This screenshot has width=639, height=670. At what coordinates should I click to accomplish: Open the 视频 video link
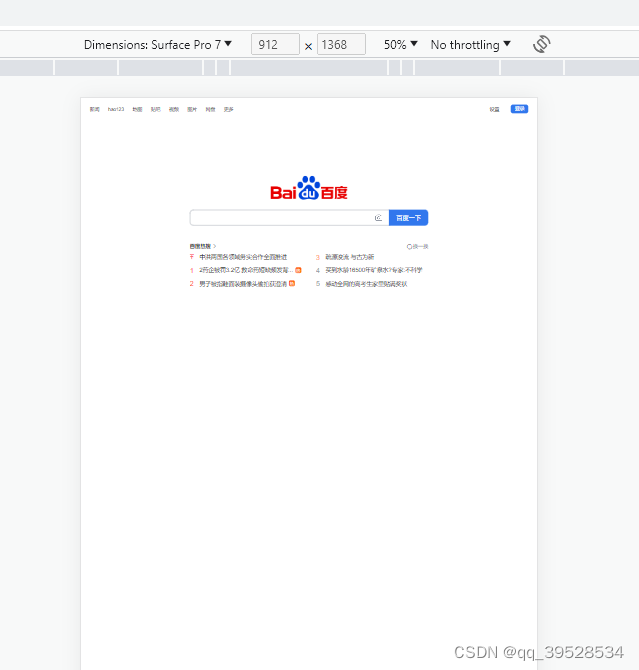point(174,109)
